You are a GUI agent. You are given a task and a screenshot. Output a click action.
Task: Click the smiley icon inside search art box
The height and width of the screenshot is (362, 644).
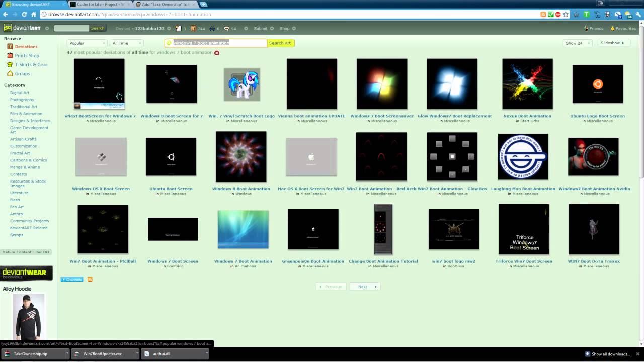(169, 43)
